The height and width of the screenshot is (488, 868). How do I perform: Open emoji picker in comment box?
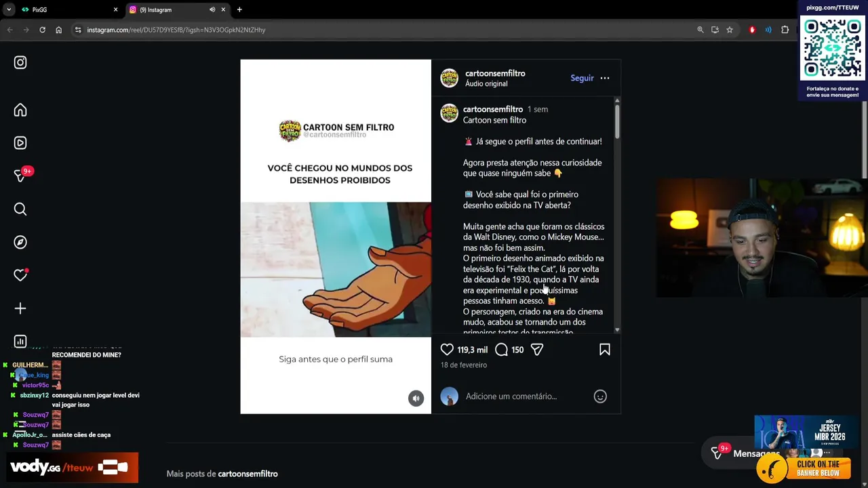coord(600,396)
